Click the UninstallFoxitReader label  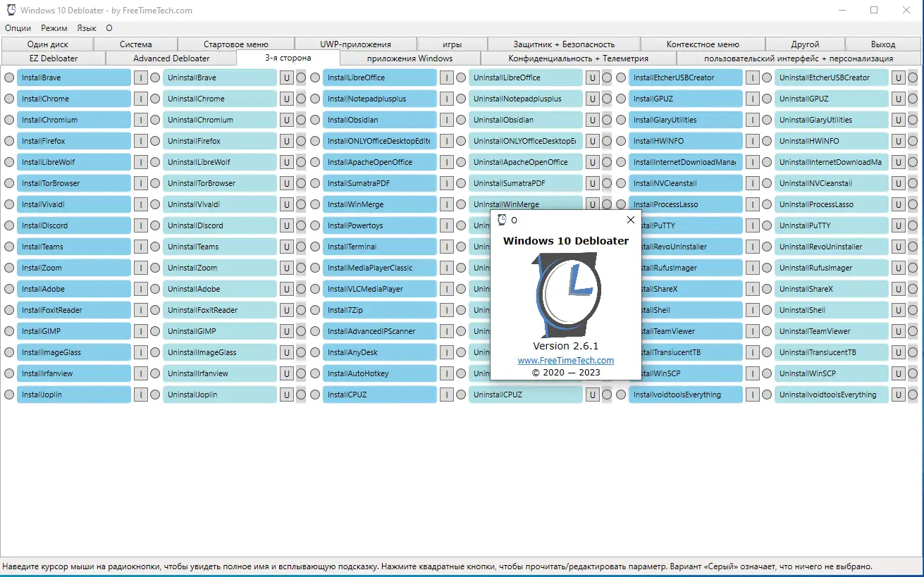click(x=220, y=310)
